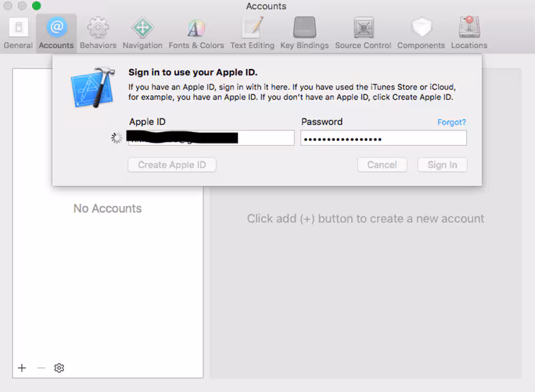Click the Password field
Viewport: 535px width, 392px height.
[x=383, y=138]
